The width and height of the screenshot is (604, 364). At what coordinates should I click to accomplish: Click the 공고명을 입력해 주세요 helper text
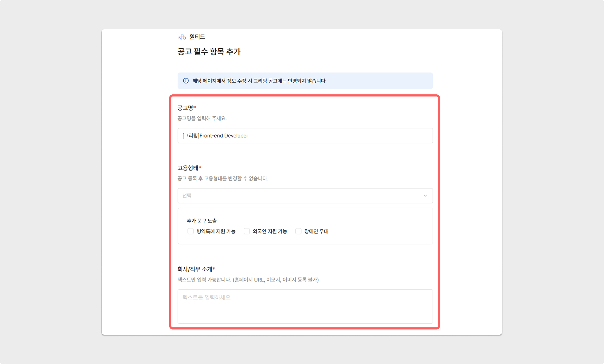coord(202,118)
